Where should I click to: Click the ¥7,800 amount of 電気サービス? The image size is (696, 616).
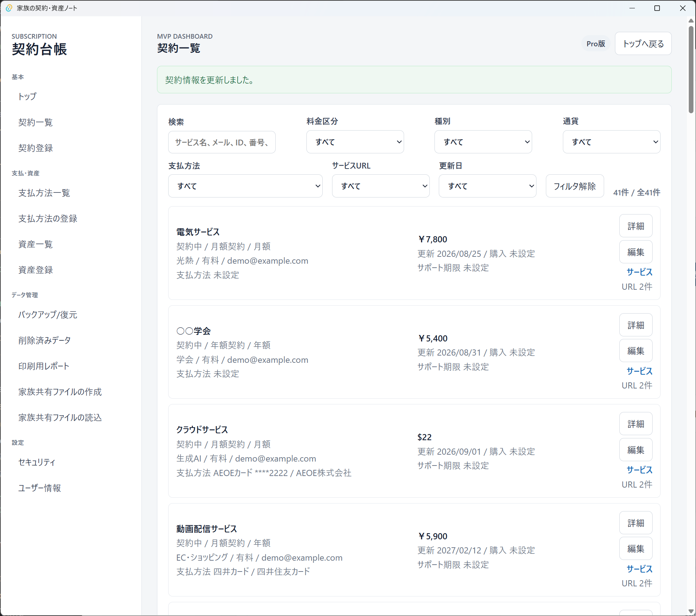coord(433,239)
